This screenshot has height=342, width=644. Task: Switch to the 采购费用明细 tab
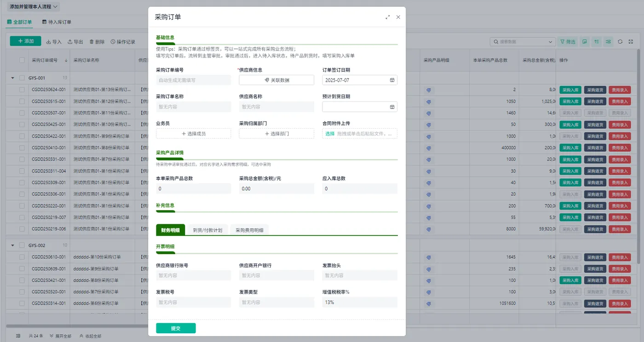click(x=249, y=230)
